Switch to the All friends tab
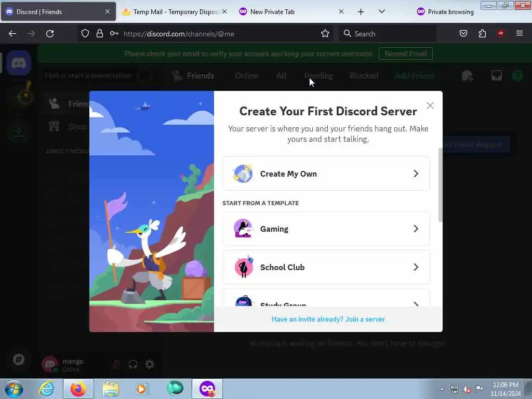Viewport: 532px width, 399px height. (x=281, y=76)
